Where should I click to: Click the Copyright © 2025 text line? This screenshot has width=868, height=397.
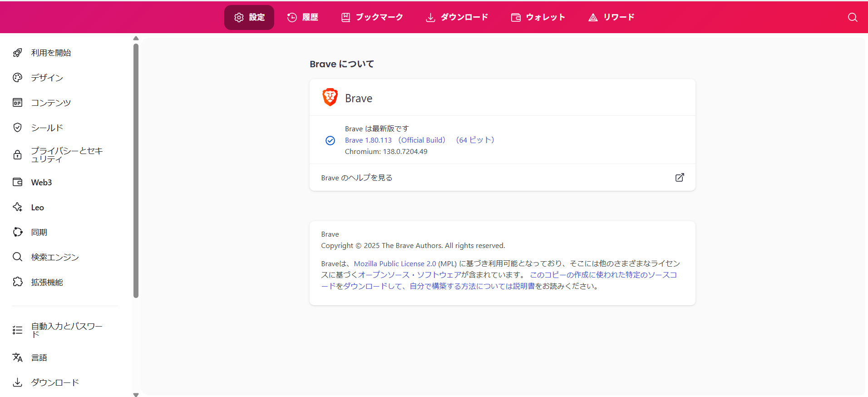(x=413, y=246)
